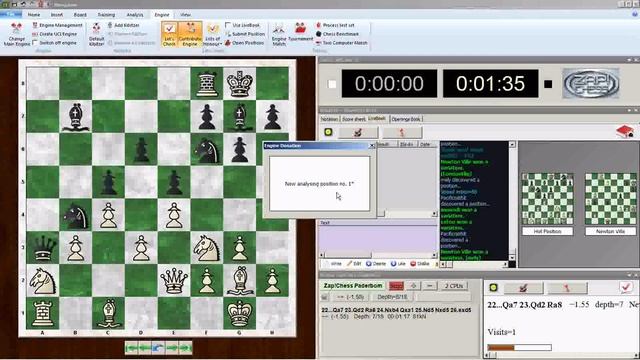
Task: Click the Edit comment button
Action: (354, 264)
